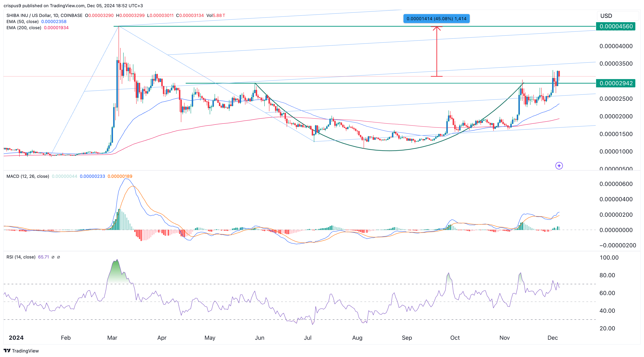The width and height of the screenshot is (644, 357).
Task: Click the purple star circle icon on chart
Action: 559,166
